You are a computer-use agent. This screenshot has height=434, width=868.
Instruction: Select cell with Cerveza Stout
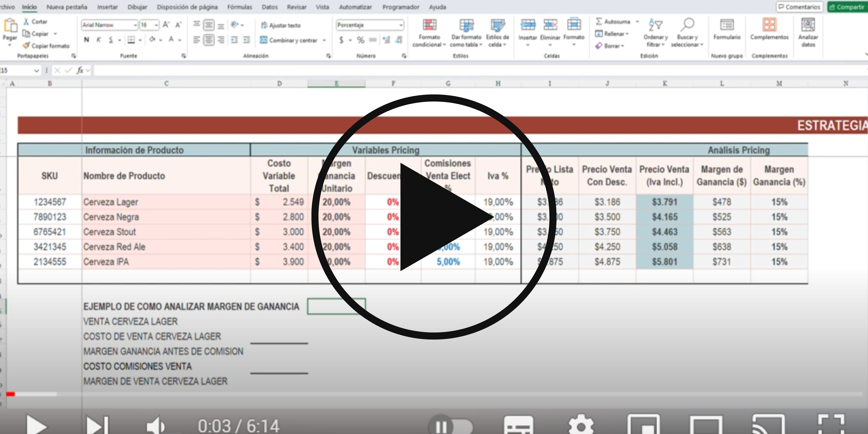[166, 232]
